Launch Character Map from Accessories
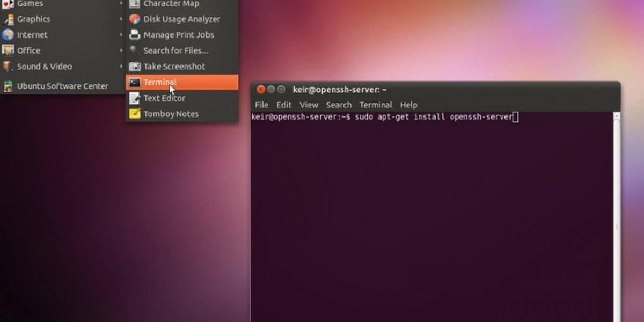This screenshot has width=644, height=322. coord(182,4)
